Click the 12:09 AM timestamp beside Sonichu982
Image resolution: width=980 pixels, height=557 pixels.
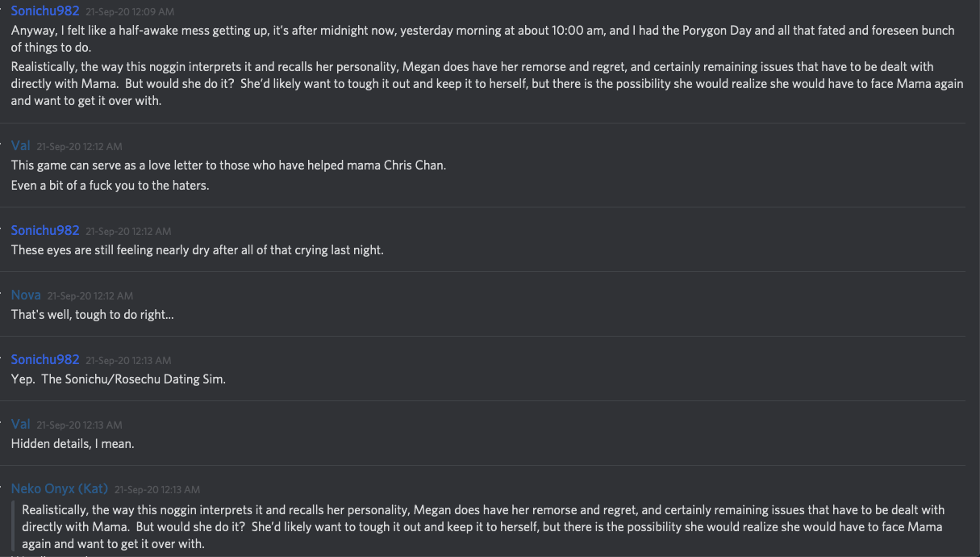pyautogui.click(x=129, y=12)
